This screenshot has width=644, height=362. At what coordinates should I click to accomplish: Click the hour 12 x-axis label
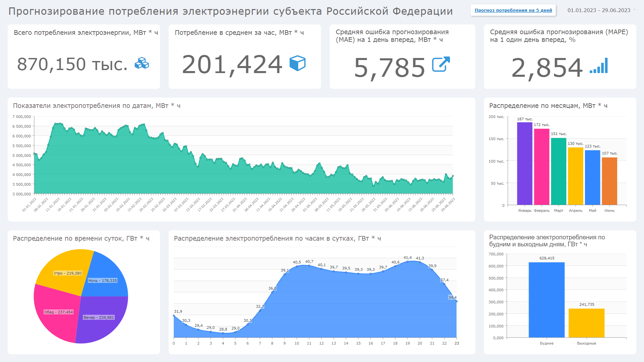coord(321,343)
